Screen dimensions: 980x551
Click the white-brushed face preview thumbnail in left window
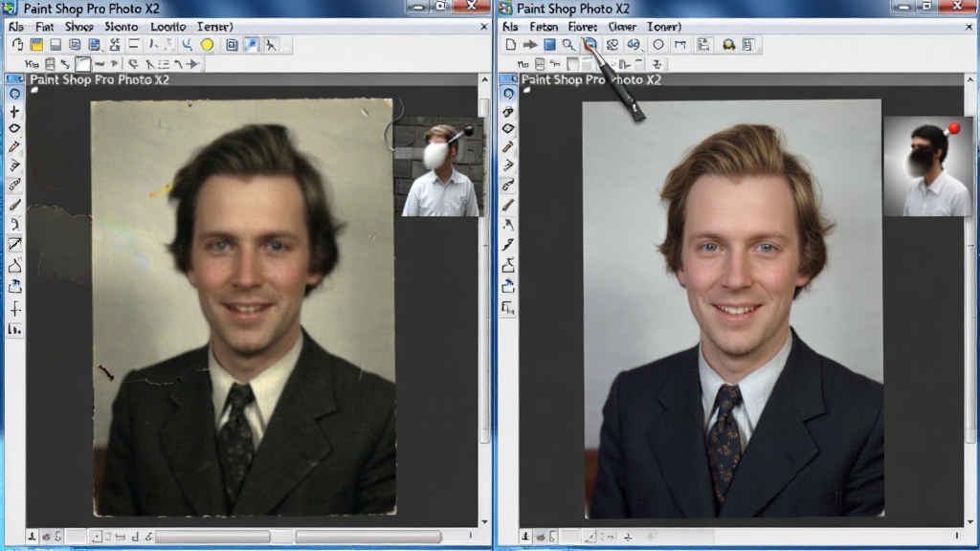coord(439,166)
